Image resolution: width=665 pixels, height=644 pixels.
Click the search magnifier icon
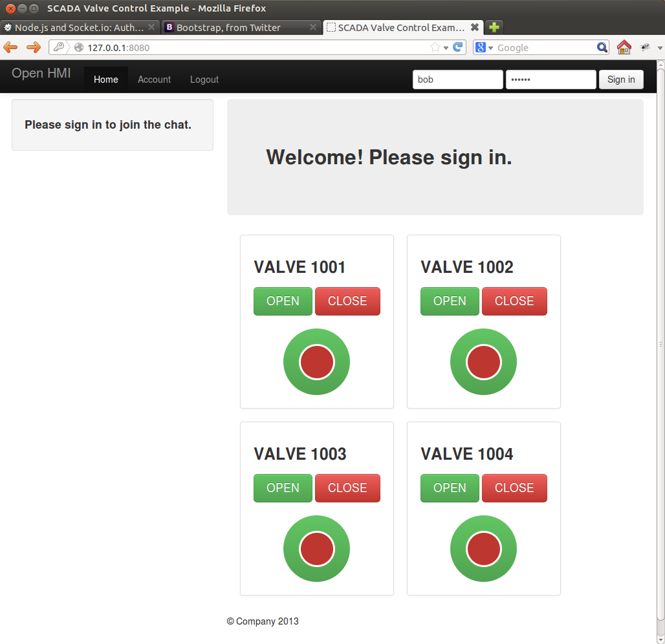coord(602,47)
